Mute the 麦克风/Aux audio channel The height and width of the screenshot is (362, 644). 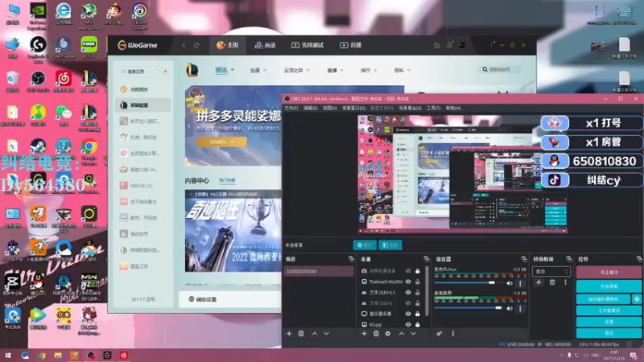510,283
